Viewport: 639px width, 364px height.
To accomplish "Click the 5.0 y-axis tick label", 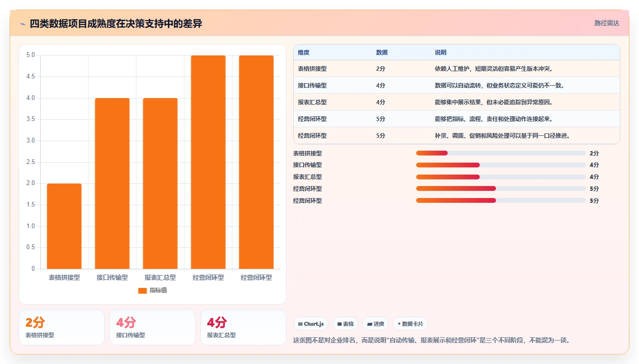I will click(31, 55).
